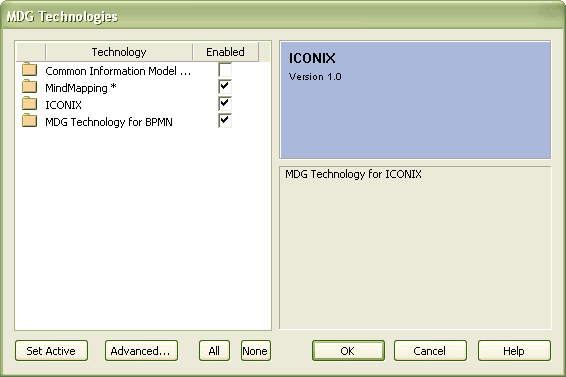The width and height of the screenshot is (566, 377).
Task: Click the Technology column header
Action: pos(119,52)
